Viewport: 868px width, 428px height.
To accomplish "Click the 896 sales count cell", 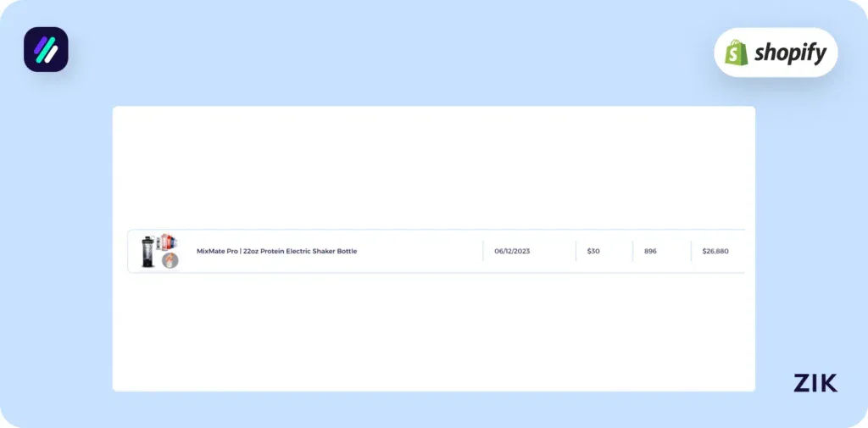I will coord(650,252).
